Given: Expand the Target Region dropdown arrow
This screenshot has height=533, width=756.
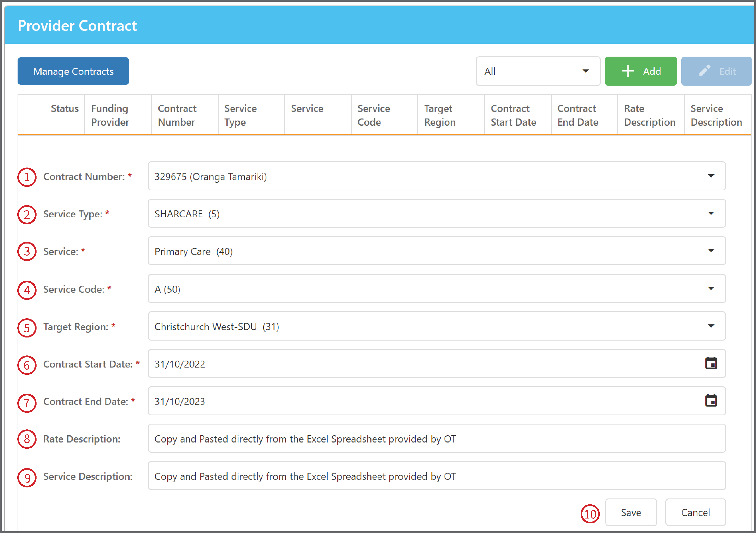Looking at the screenshot, I should click(711, 326).
